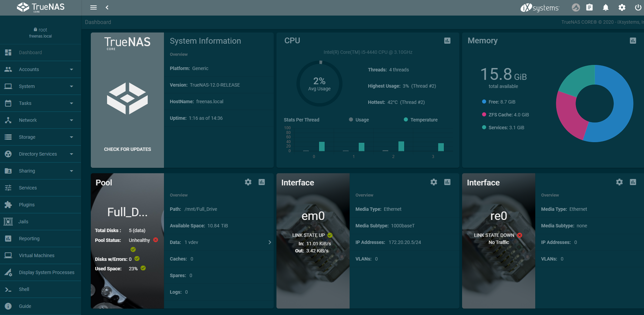Open Display System Processes label
This screenshot has width=644, height=315.
[47, 272]
